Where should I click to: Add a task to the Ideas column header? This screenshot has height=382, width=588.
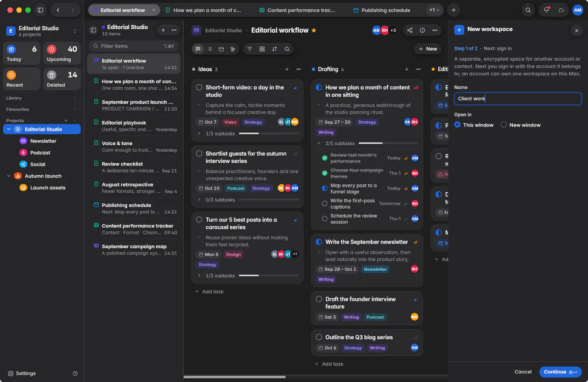(x=287, y=69)
